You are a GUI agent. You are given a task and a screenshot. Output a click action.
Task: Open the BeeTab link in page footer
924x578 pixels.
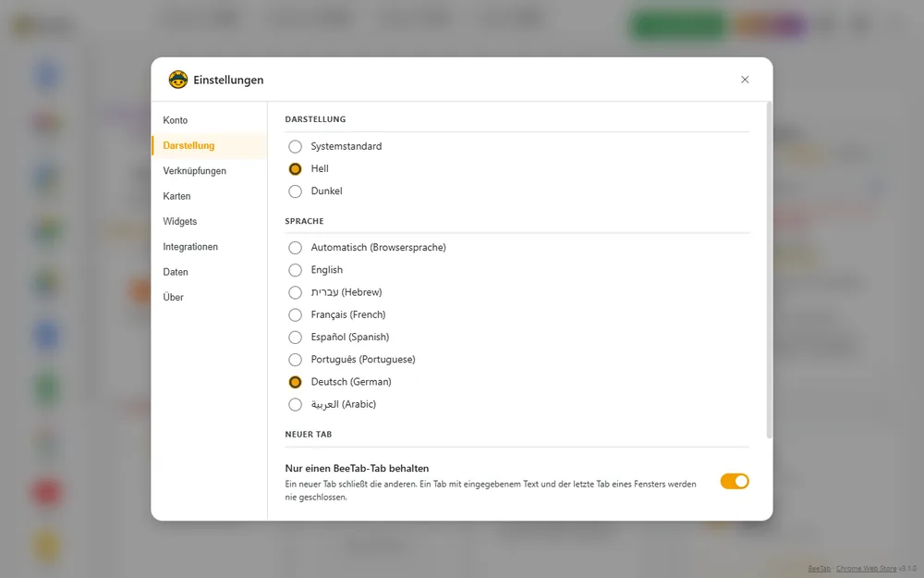819,569
